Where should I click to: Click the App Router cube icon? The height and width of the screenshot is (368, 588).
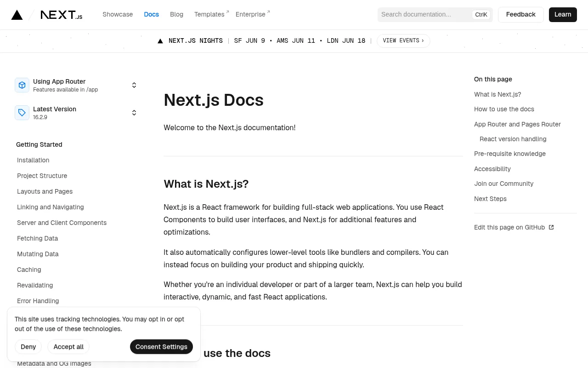pyautogui.click(x=22, y=85)
